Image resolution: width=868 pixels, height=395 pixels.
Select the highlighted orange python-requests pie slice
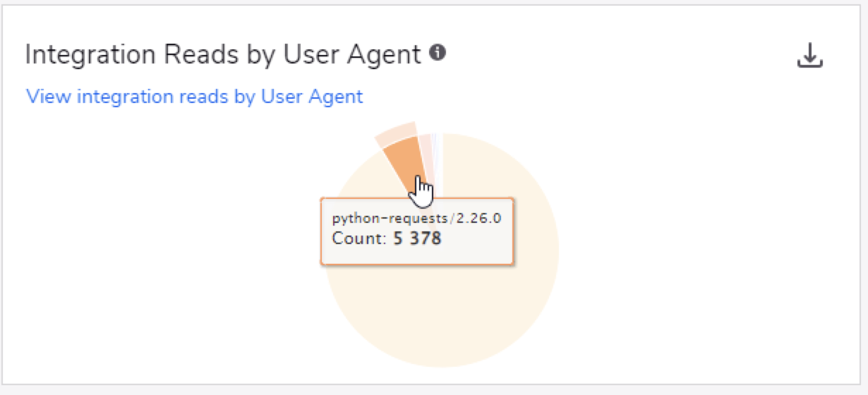click(404, 161)
